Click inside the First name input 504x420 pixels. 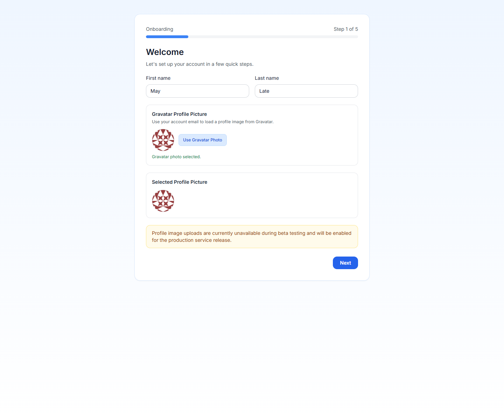click(x=197, y=91)
